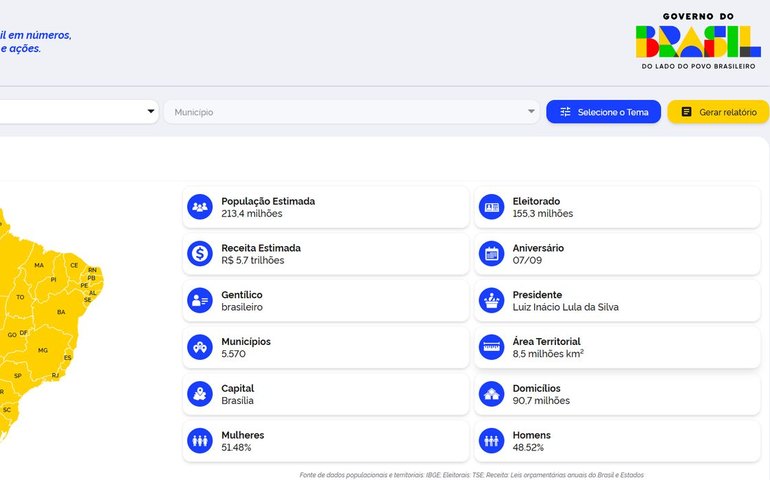Select São Paulo (SP) on the map
This screenshot has height=480, width=770.
click(18, 376)
